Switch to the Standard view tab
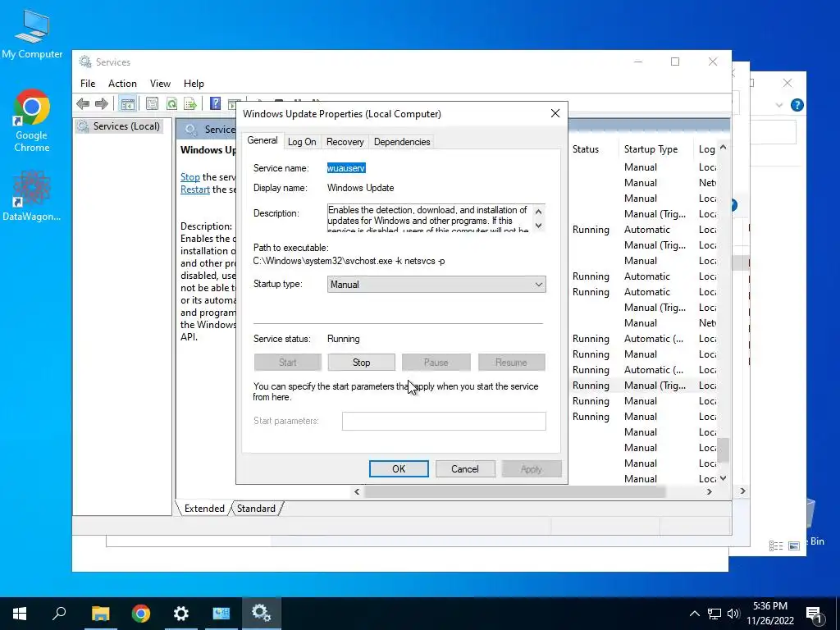Viewport: 840px width, 630px height. click(x=256, y=509)
